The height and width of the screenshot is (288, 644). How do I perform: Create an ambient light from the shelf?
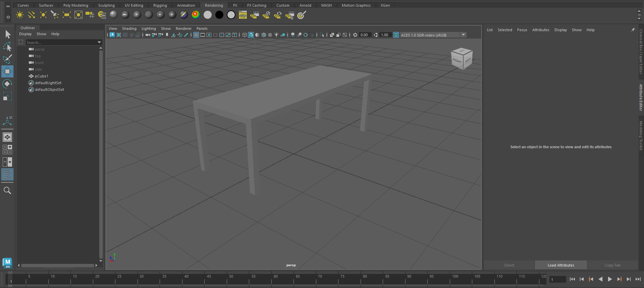point(20,15)
